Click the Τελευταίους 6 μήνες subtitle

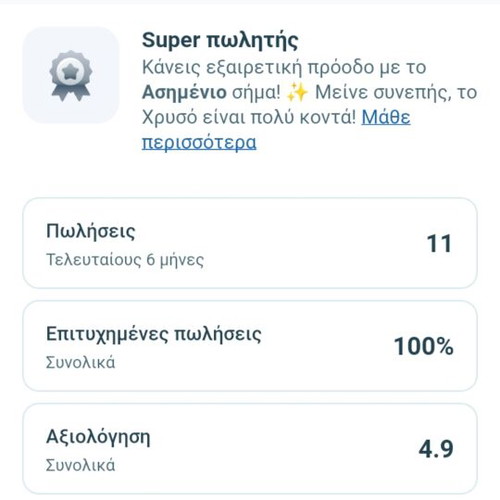pyautogui.click(x=125, y=260)
